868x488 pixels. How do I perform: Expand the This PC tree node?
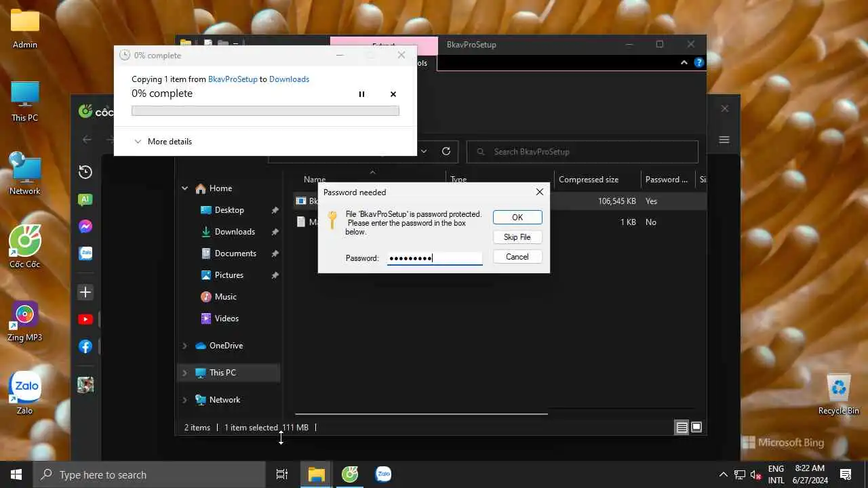[184, 373]
